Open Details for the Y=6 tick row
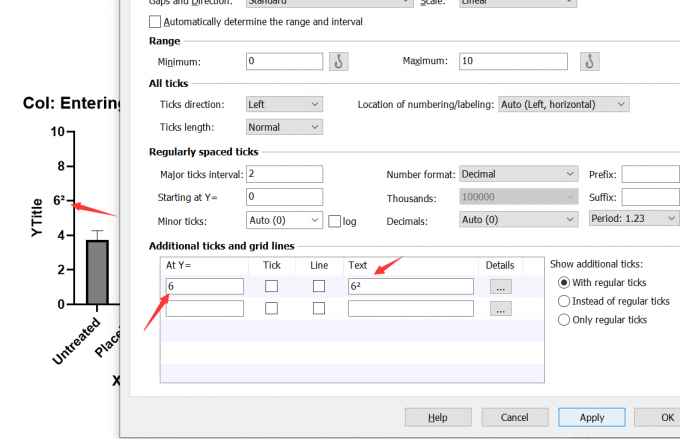Screen dimensions: 680x439 (501, 286)
